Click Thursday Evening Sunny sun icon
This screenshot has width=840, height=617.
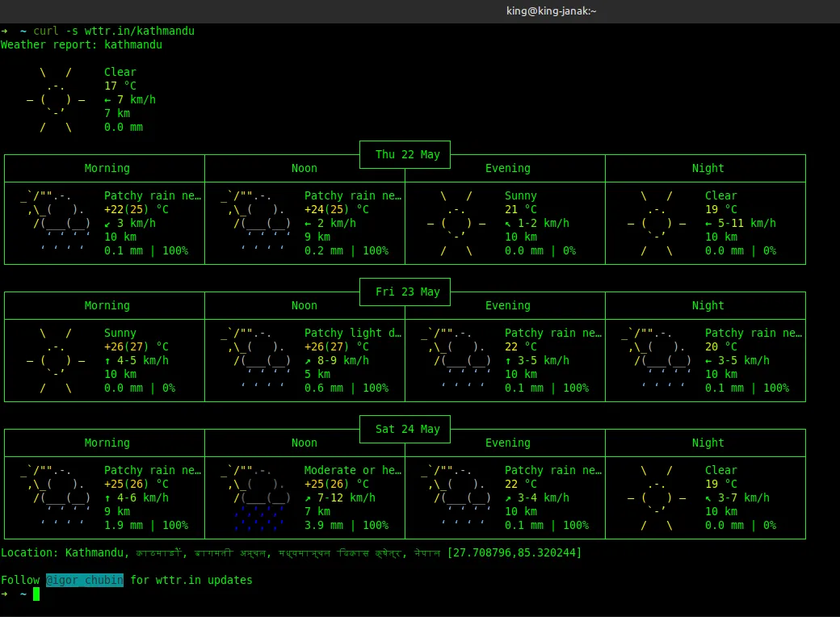click(x=456, y=223)
